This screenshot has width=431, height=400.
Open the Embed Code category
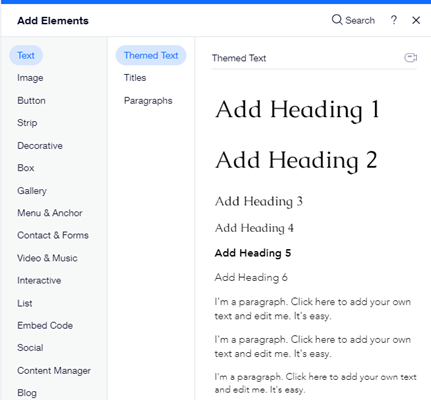(x=45, y=326)
